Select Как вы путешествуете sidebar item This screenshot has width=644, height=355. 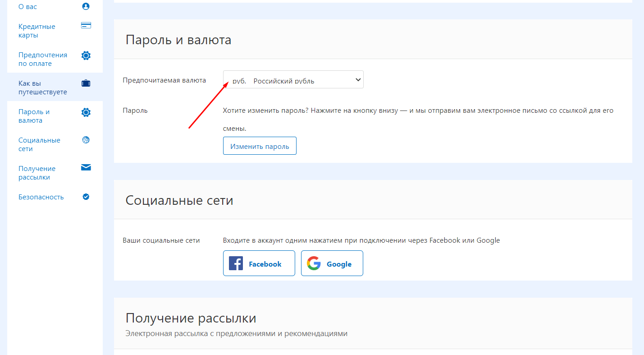coord(42,88)
